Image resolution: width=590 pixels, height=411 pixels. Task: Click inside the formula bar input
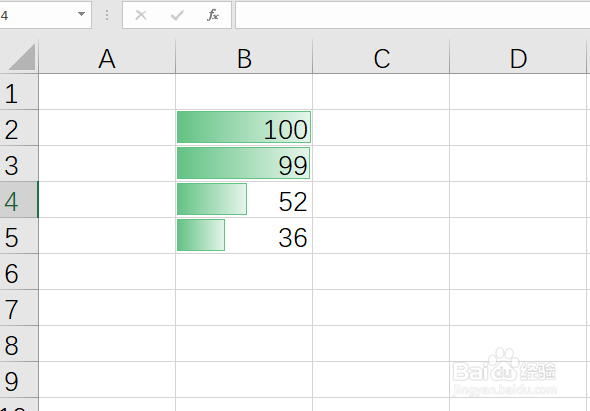point(412,15)
